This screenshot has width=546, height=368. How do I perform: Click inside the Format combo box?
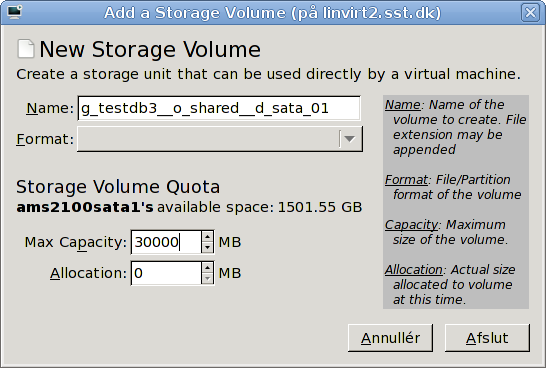coord(220,139)
